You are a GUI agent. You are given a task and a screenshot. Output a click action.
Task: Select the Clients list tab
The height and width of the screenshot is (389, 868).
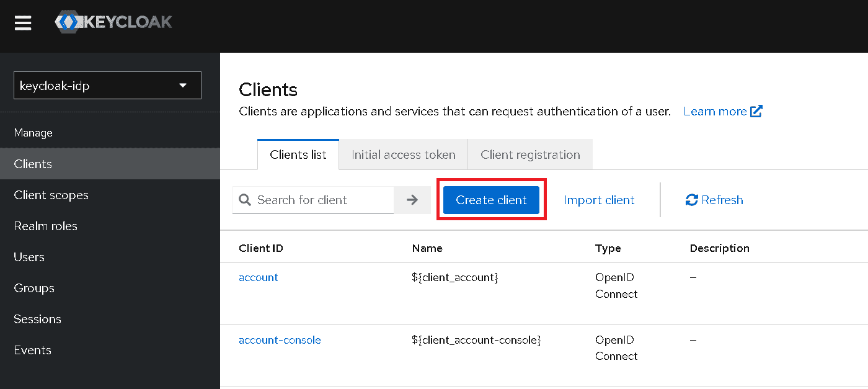tap(298, 155)
